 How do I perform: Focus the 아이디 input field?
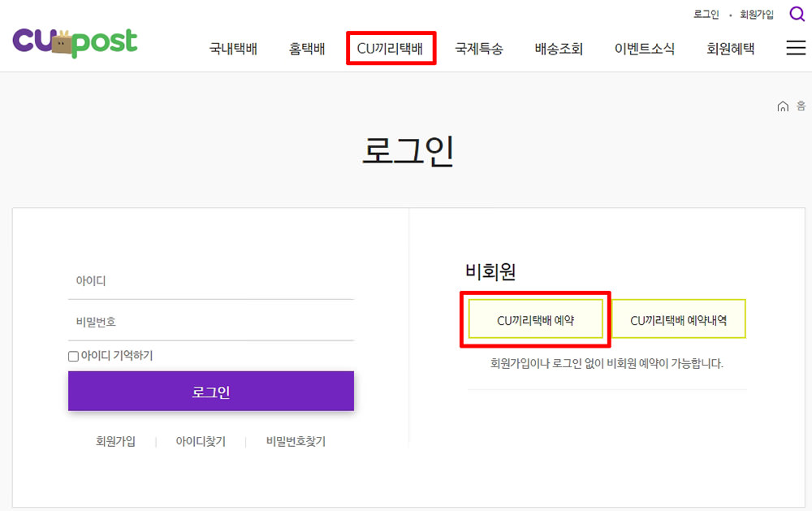pyautogui.click(x=211, y=281)
